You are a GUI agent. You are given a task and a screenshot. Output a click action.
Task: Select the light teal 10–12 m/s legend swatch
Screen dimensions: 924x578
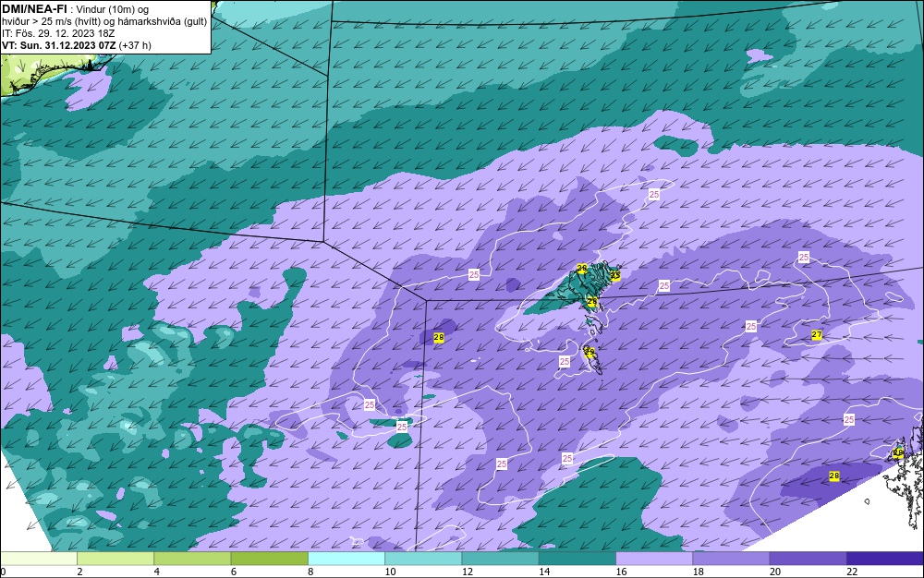423,559
